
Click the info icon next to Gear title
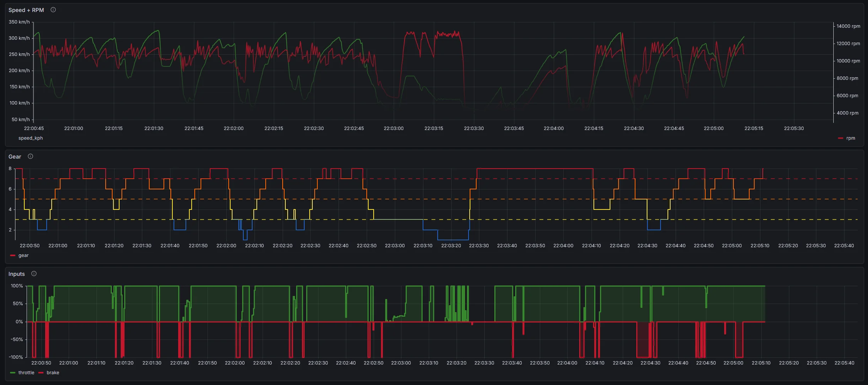click(30, 157)
